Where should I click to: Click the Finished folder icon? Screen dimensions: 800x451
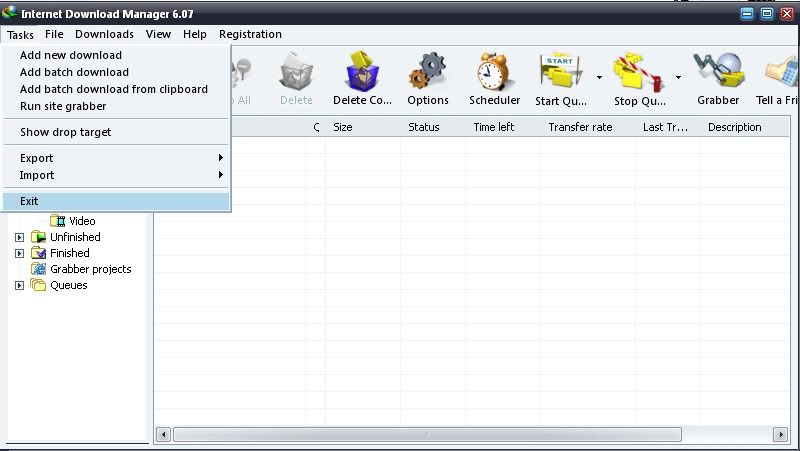pyautogui.click(x=38, y=253)
